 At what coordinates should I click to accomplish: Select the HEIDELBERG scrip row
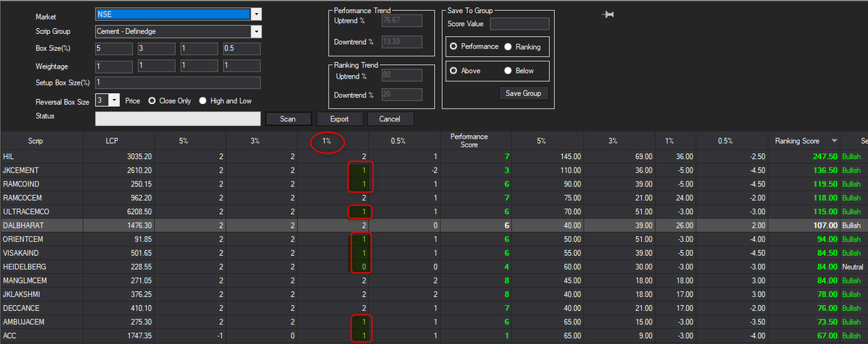click(x=434, y=267)
